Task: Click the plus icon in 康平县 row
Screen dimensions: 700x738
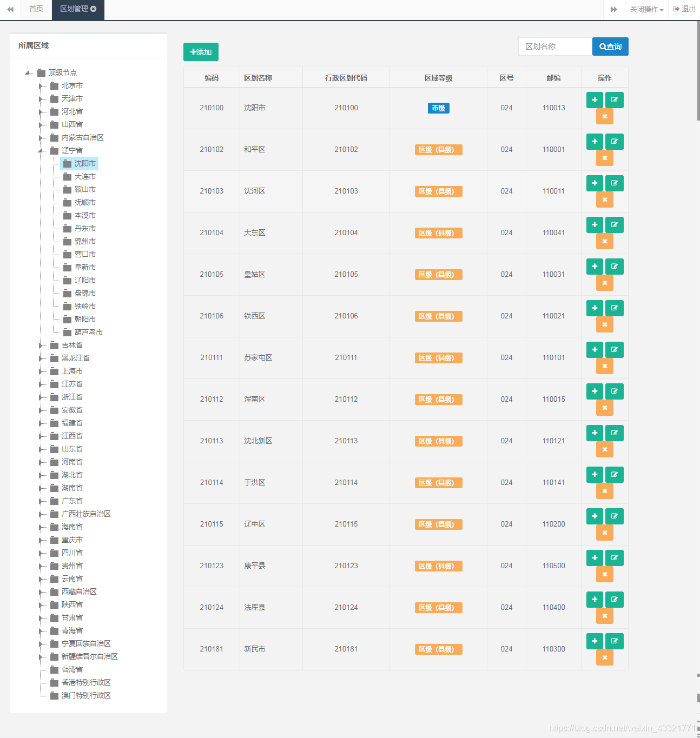Action: coord(595,558)
